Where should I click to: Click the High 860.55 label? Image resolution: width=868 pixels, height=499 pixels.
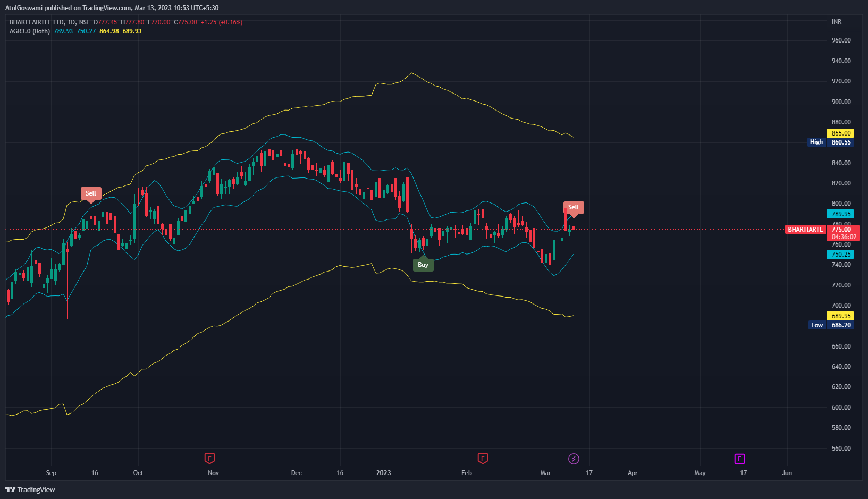click(x=831, y=142)
